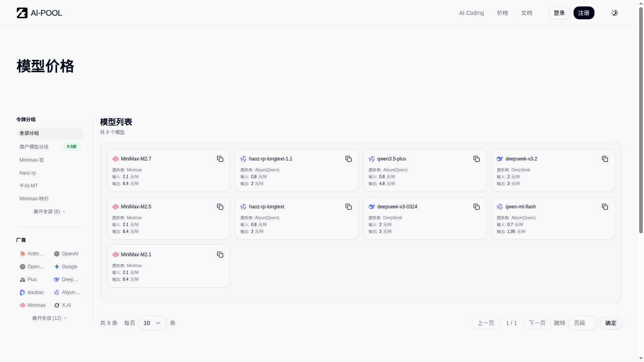
Task: Expand all 6 token groups
Action: [50, 212]
